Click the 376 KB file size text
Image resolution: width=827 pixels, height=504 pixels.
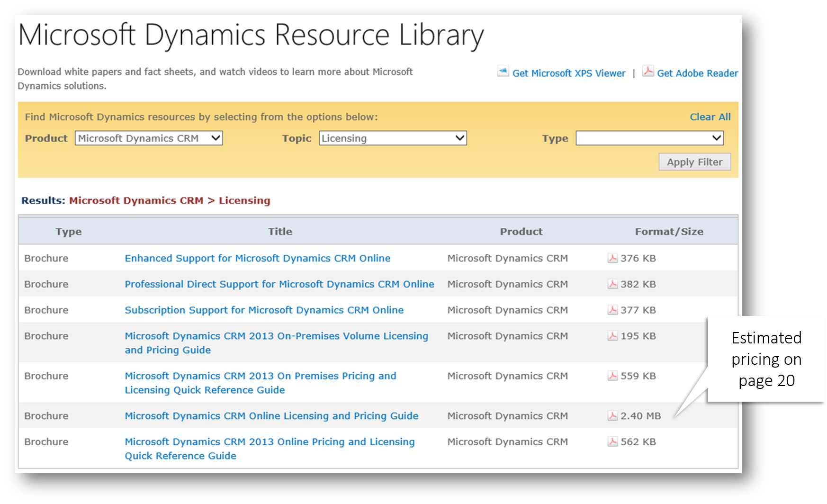tap(638, 258)
